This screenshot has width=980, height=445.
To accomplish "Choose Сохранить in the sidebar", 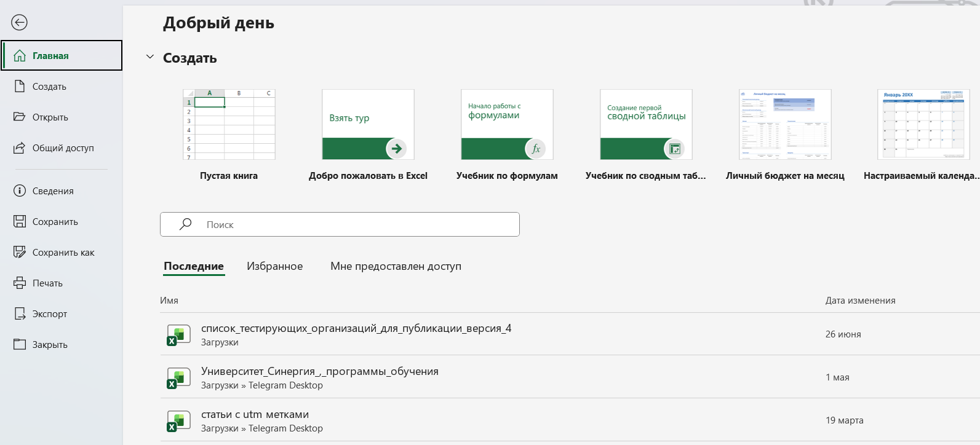I will tap(62, 222).
